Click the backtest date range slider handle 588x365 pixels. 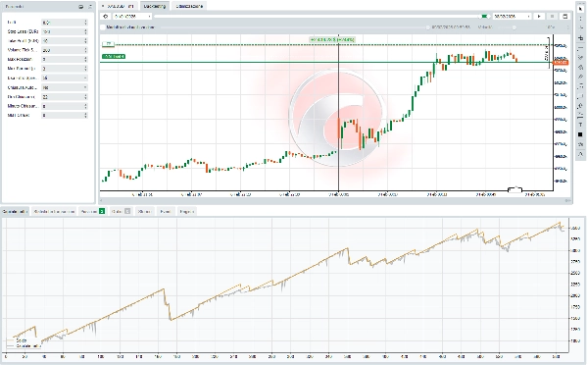coord(484,16)
